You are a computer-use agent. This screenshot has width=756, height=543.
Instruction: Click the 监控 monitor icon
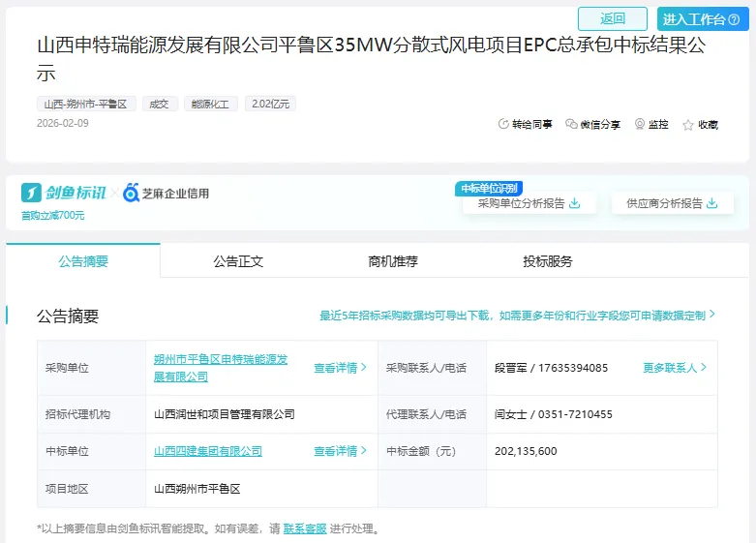(x=640, y=125)
